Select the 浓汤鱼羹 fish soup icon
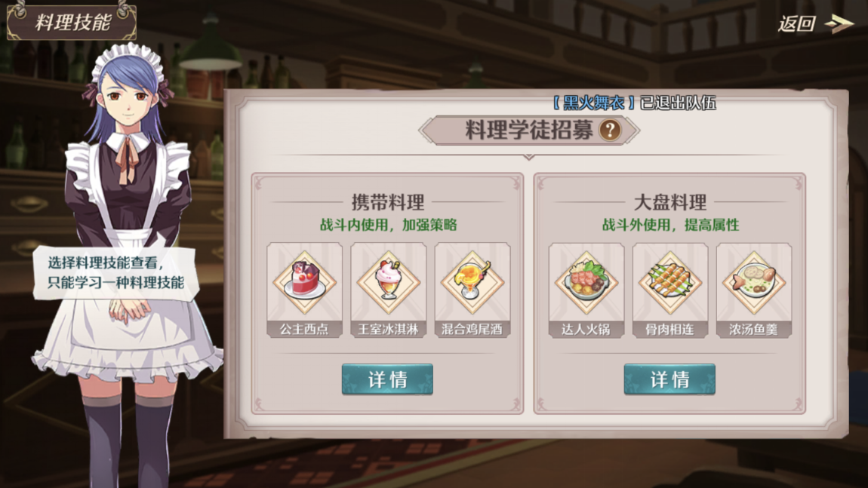The image size is (868, 488). 754,282
